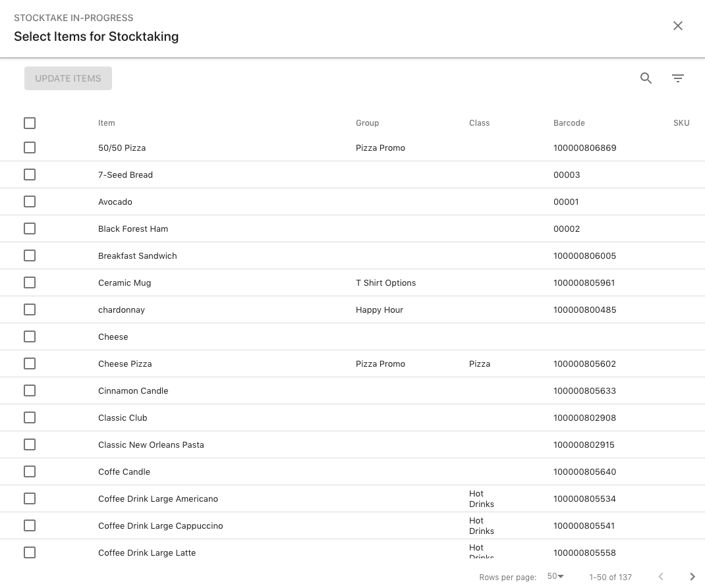The image size is (705, 588).
Task: Go to the previous page of items
Action: coord(661,577)
